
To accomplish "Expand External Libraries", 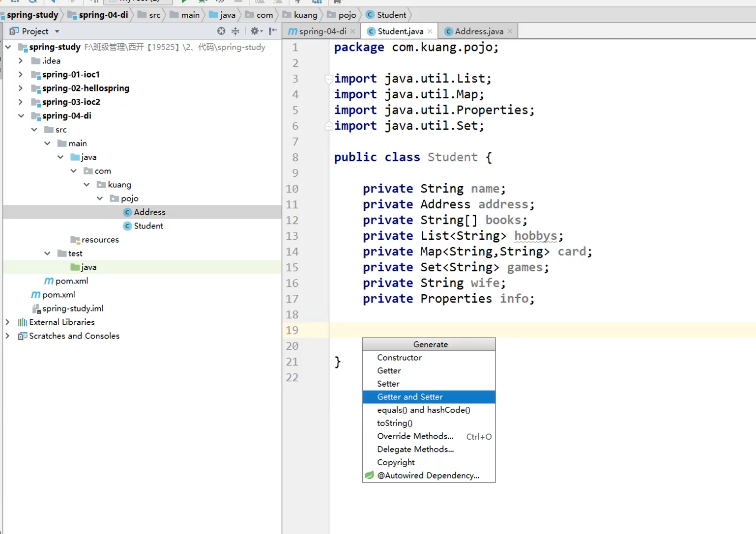I will click(7, 322).
